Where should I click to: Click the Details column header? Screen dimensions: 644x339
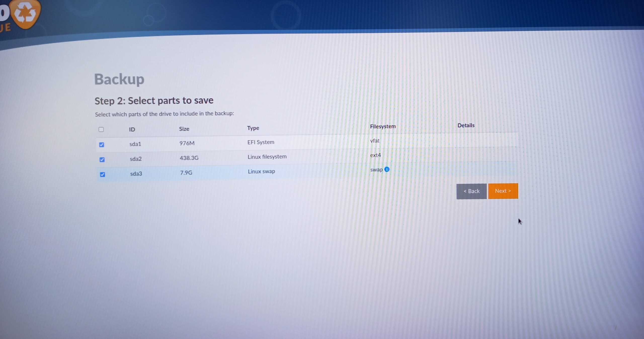click(x=466, y=125)
